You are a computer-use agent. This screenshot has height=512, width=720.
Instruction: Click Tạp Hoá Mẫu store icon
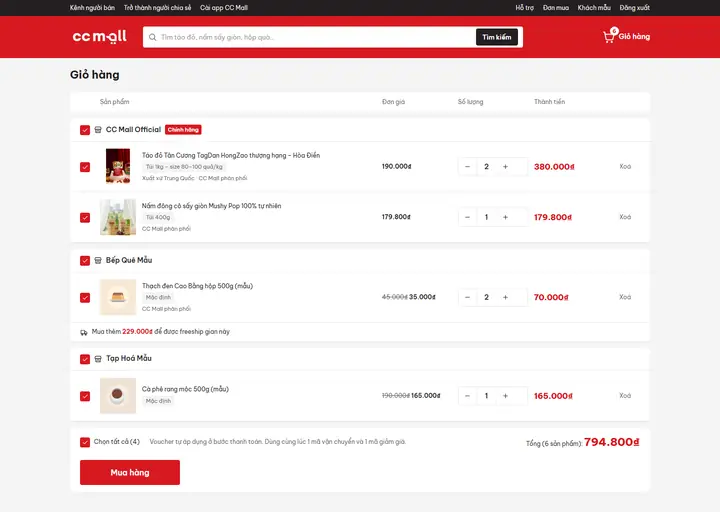[x=98, y=359]
